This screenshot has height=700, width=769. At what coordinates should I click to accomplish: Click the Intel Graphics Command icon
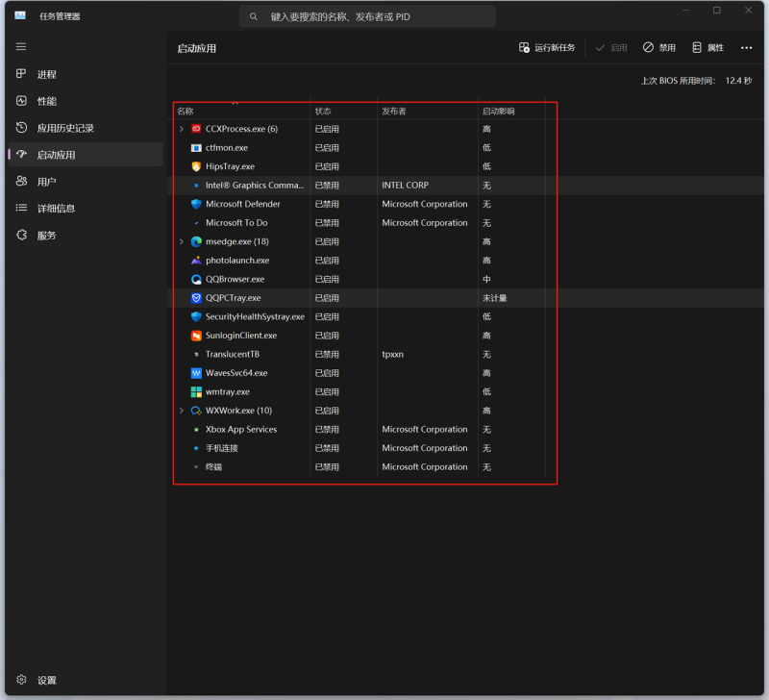pyautogui.click(x=196, y=186)
